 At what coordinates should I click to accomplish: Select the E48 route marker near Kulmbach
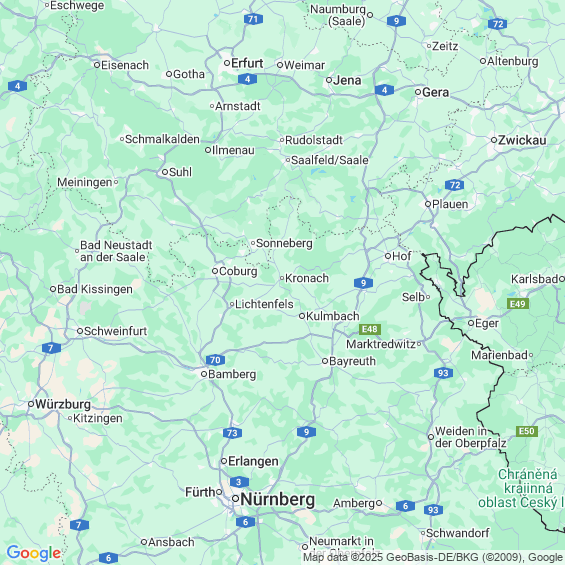pyautogui.click(x=370, y=329)
